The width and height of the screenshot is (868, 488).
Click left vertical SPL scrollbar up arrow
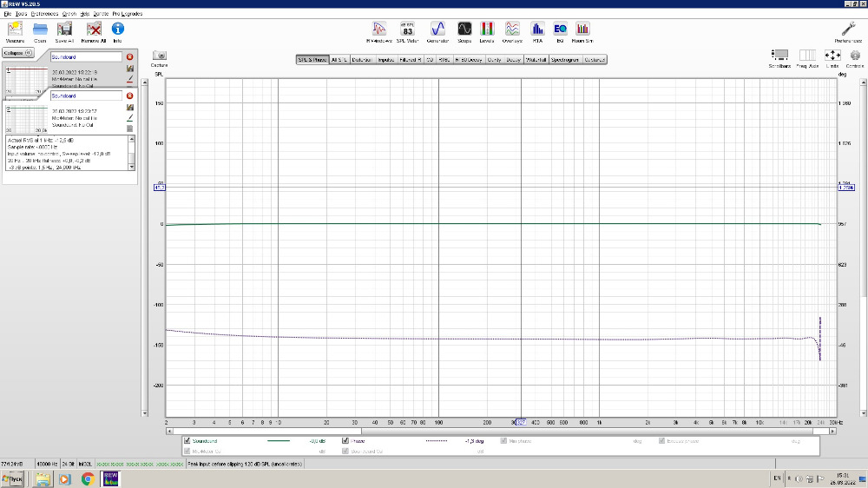point(144,82)
